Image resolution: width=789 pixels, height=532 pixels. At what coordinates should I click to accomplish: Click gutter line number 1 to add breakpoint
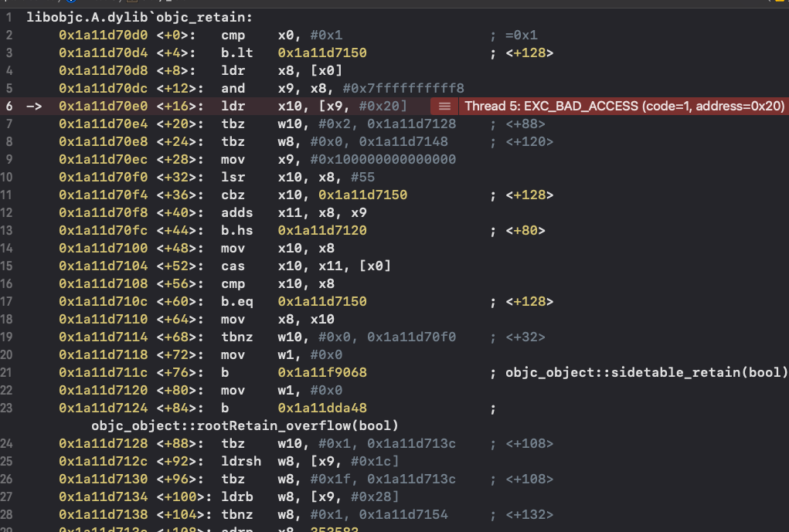point(9,18)
